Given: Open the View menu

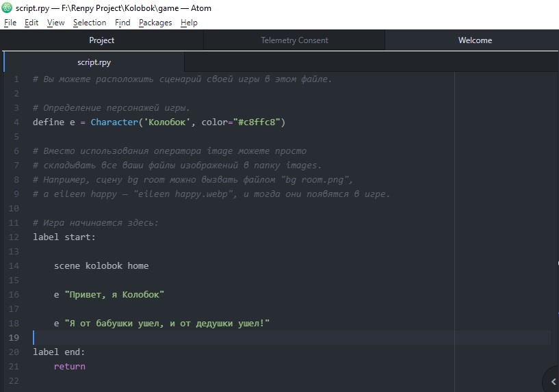Looking at the screenshot, I should pyautogui.click(x=56, y=23).
